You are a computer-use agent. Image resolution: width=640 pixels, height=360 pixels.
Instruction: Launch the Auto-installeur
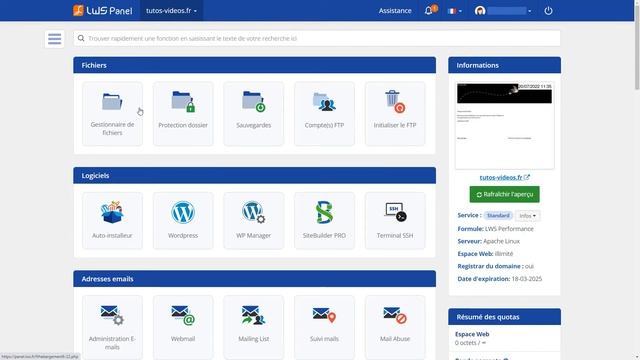[x=112, y=220]
